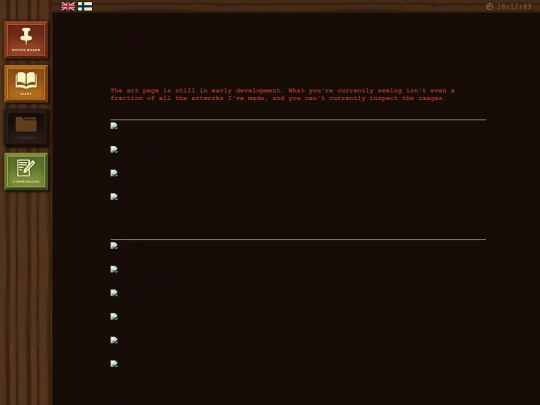The height and width of the screenshot is (405, 540).
Task: Click the red 'art page is still in early development' notice
Action: tap(282, 94)
